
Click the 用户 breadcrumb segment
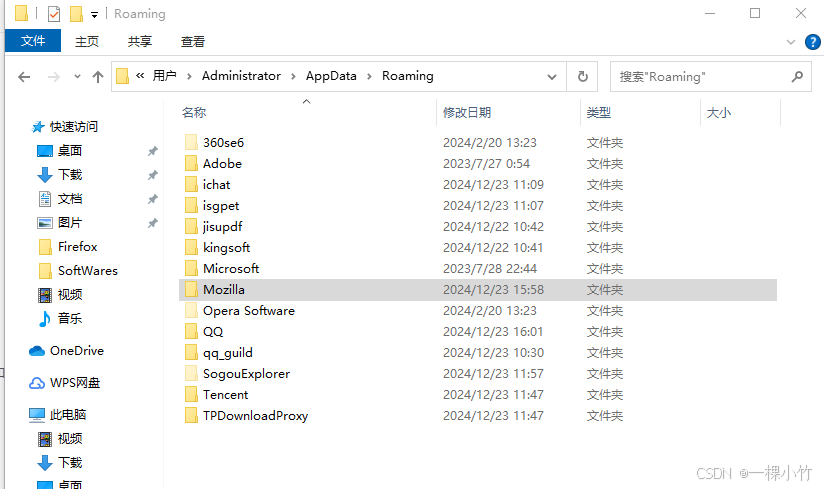[164, 76]
